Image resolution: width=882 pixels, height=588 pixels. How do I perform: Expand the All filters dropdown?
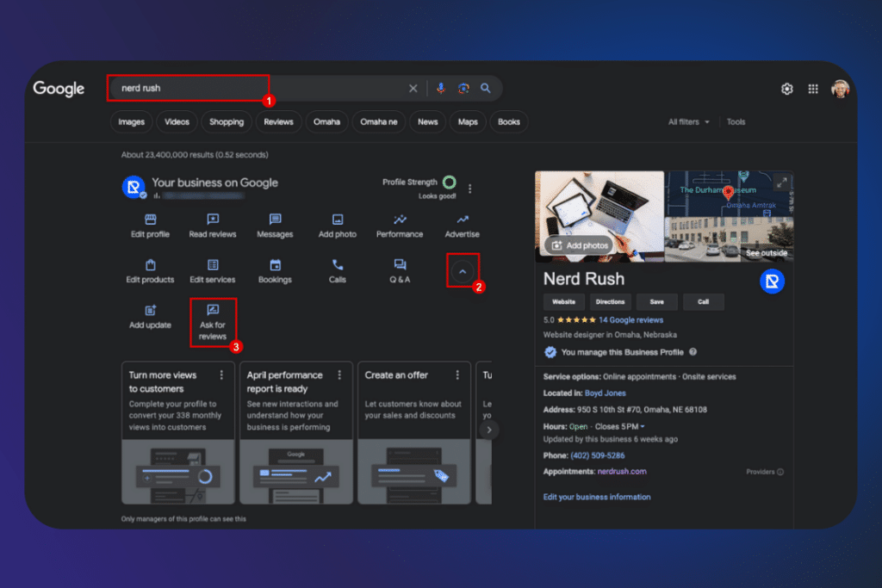tap(689, 122)
